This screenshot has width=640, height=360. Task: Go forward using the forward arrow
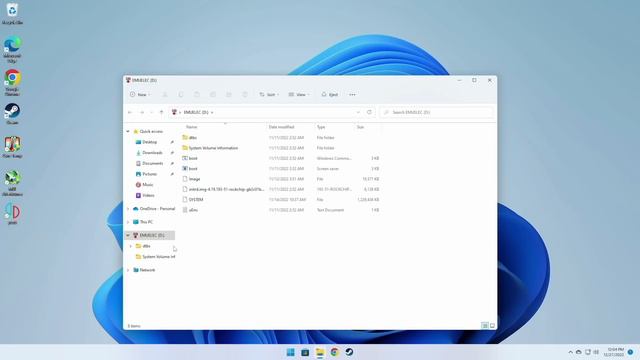click(142, 112)
